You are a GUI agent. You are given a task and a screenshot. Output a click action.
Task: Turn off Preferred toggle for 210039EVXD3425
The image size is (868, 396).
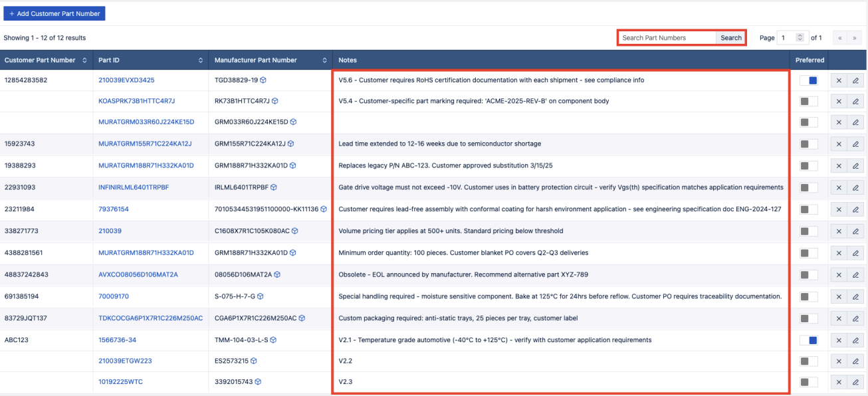pyautogui.click(x=809, y=80)
